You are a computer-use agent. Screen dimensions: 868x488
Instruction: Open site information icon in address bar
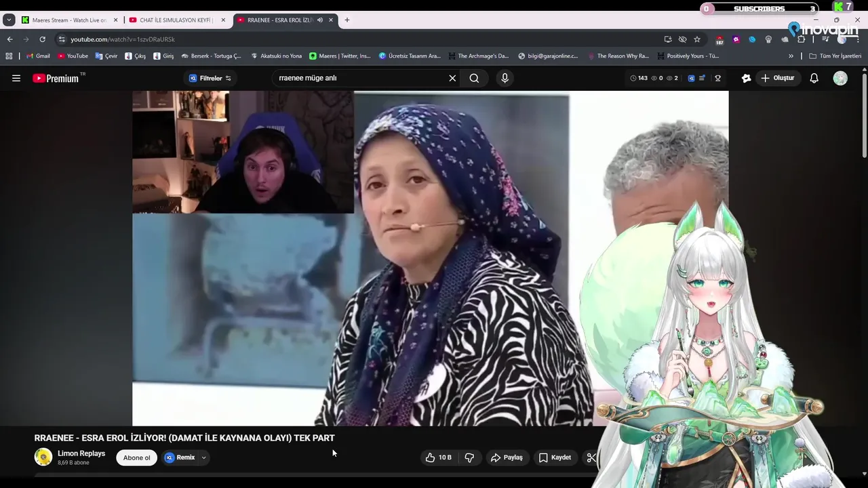coord(62,39)
